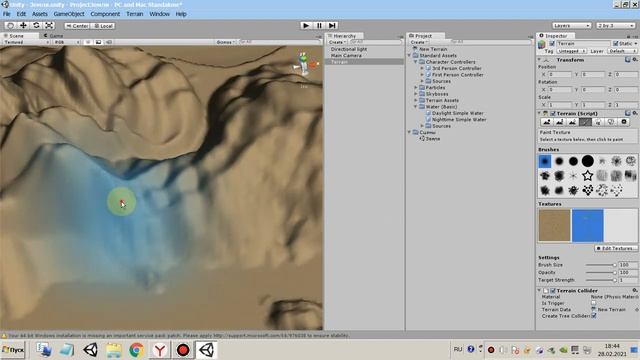Toggle Create Tree Colliders checkbox
Viewport: 640px width, 360px height.
(593, 316)
